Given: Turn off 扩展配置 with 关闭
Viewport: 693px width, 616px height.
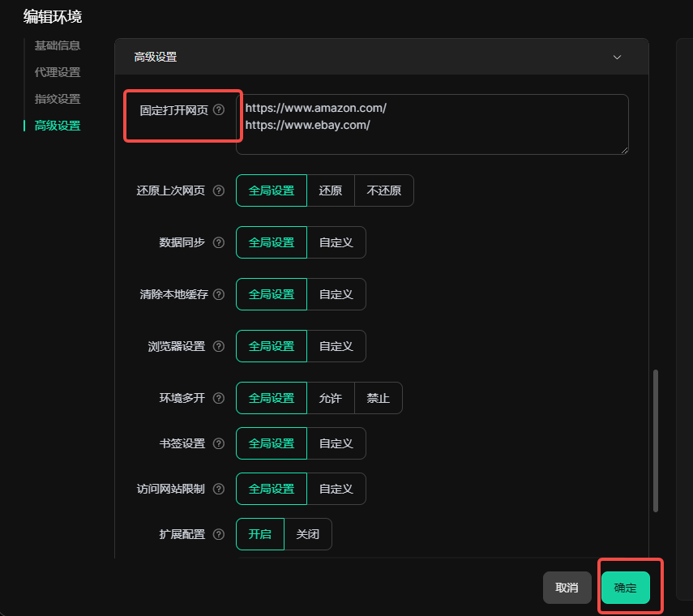Looking at the screenshot, I should click(x=308, y=534).
